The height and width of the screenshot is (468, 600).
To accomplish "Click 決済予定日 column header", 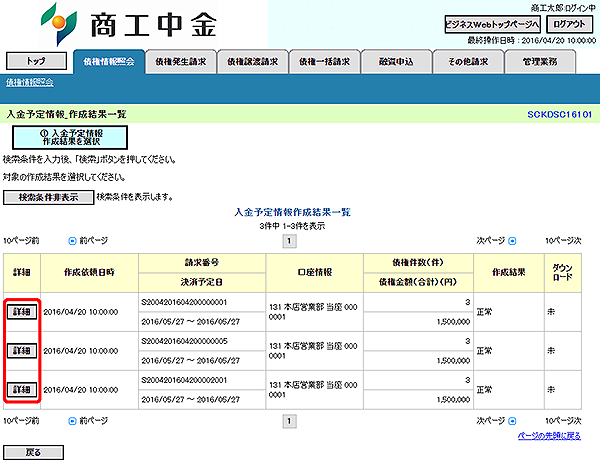I will [x=202, y=283].
